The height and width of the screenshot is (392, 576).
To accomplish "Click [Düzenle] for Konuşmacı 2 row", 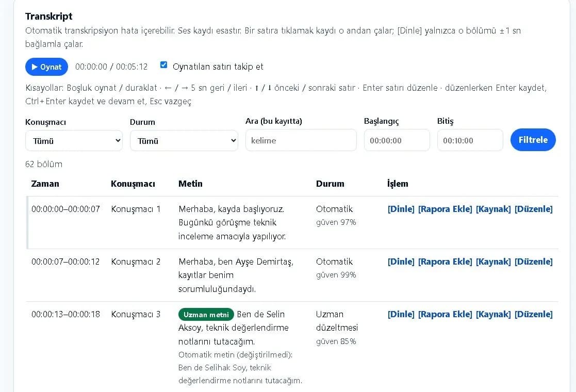I will point(533,262).
